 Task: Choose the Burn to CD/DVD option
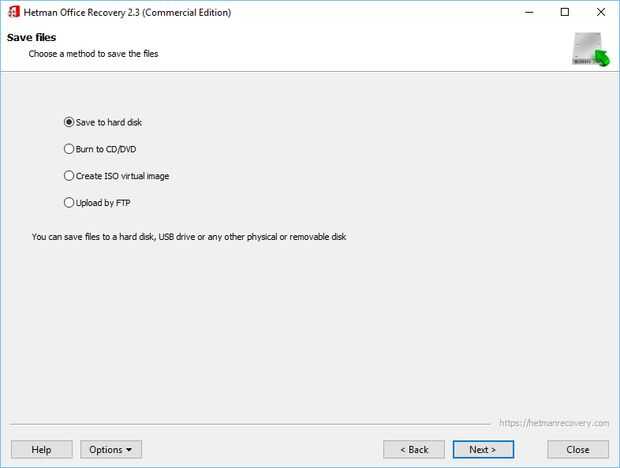pos(69,149)
